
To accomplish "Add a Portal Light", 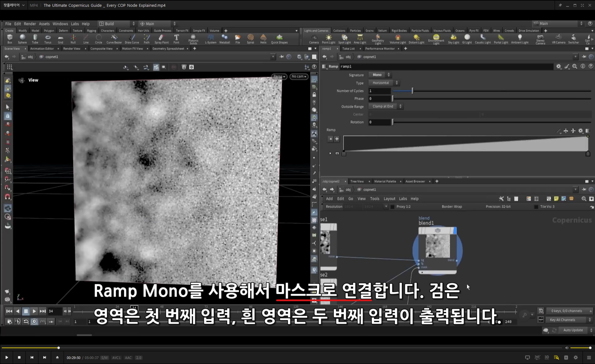I will (x=501, y=39).
